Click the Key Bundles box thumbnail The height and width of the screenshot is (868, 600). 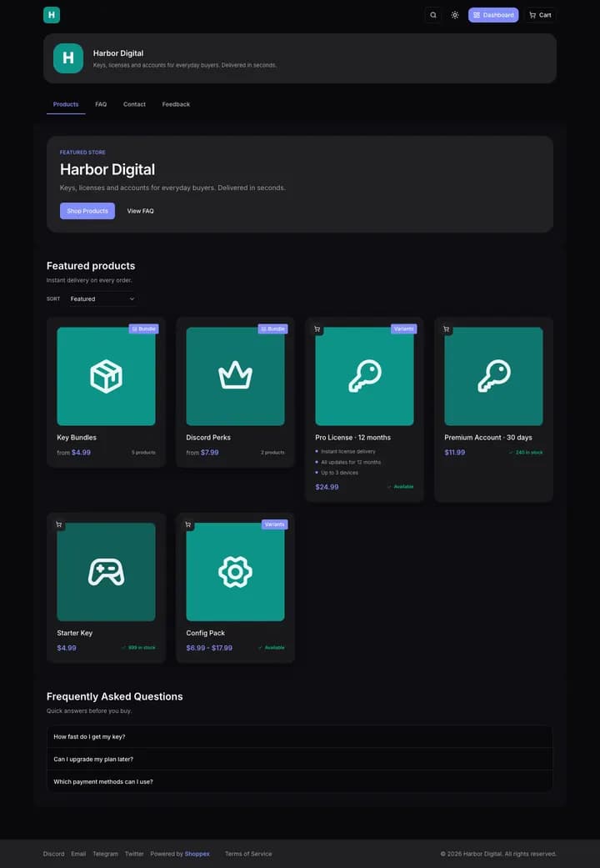[x=107, y=376]
